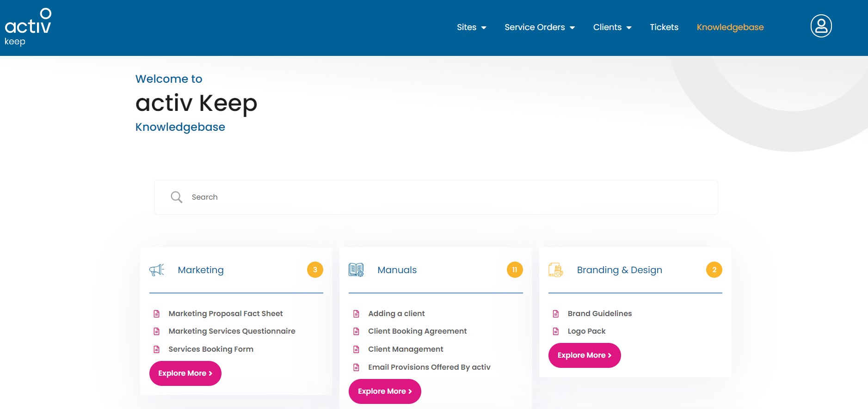Open the Marketing category heading
This screenshot has width=868, height=409.
[x=201, y=270]
